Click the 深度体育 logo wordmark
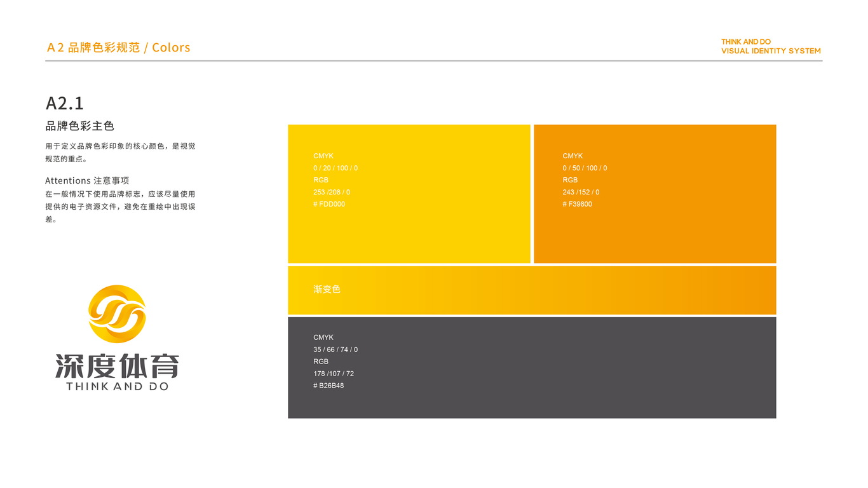The height and width of the screenshot is (488, 868). (118, 365)
